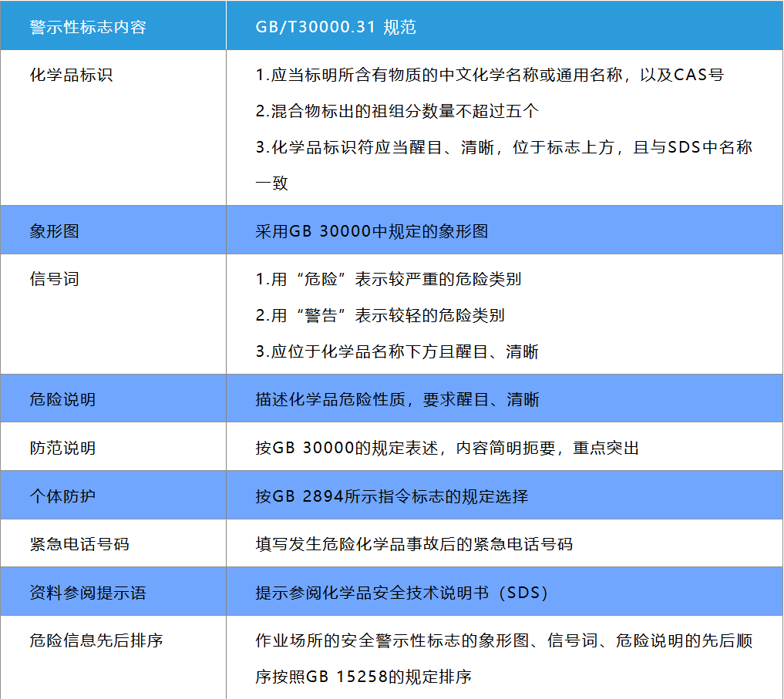
Task: Click the 象形图 row label
Action: [x=54, y=231]
